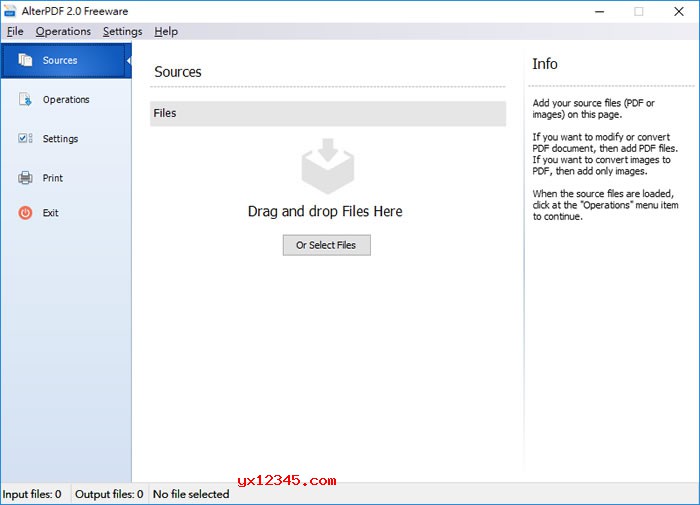Viewport: 700px width, 505px height.
Task: Click the Files column header
Action: coord(328,113)
